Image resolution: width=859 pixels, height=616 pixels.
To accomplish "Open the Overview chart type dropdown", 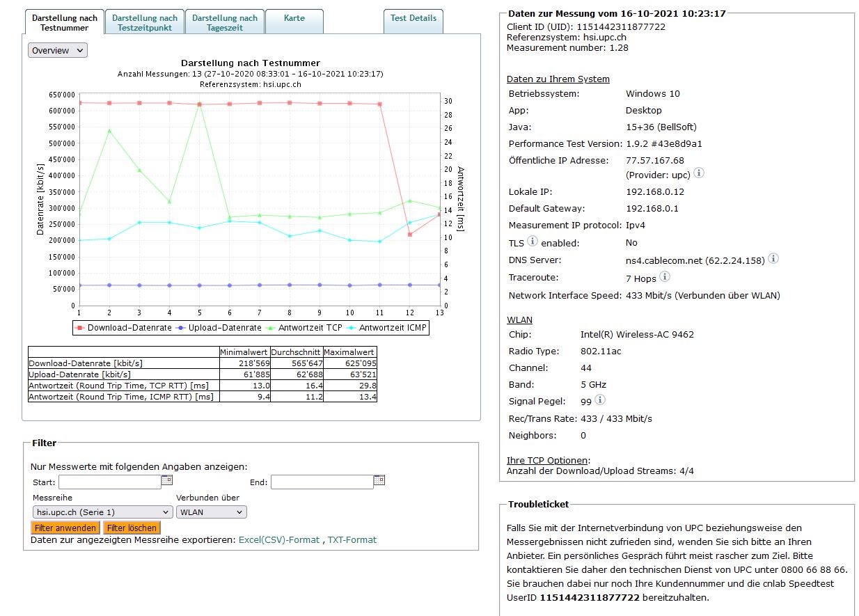I will [58, 50].
